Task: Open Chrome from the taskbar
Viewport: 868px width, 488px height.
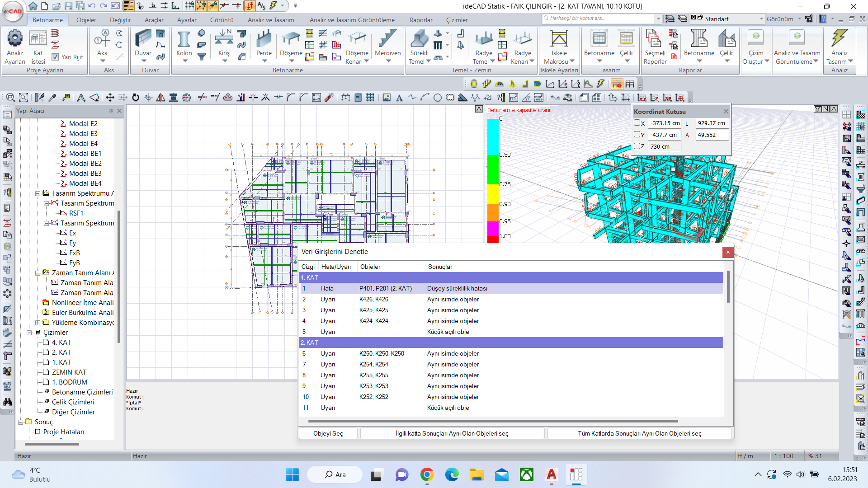Action: pos(427,474)
